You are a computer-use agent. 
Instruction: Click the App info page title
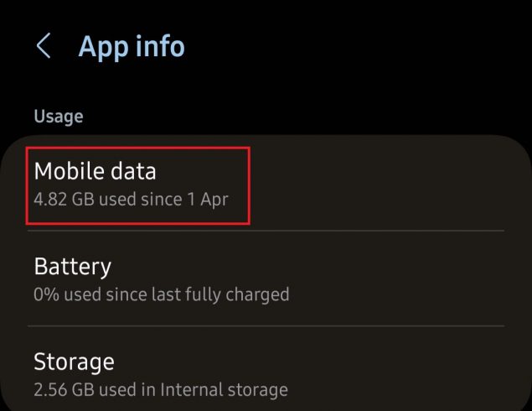tap(132, 47)
